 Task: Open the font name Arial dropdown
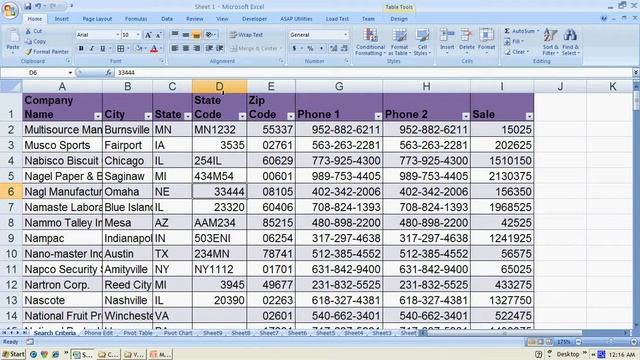coord(118,35)
